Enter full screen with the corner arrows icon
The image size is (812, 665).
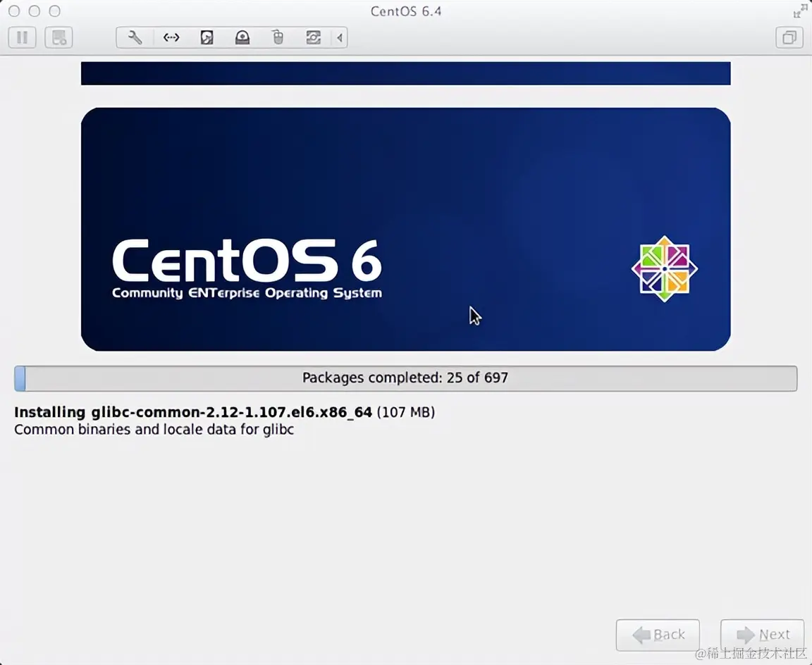coord(800,11)
